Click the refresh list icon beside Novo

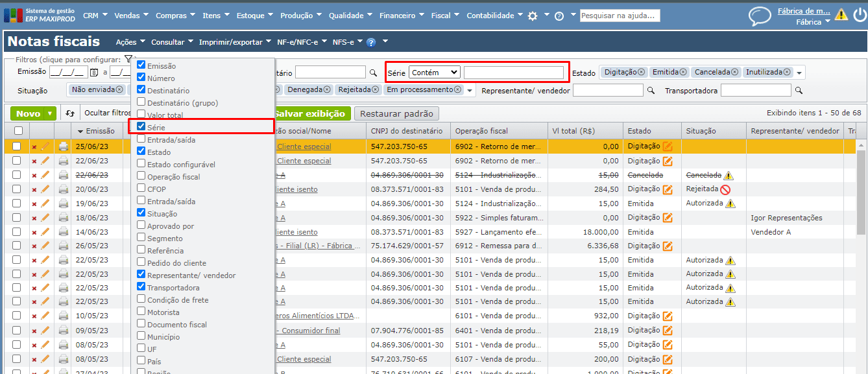point(70,113)
